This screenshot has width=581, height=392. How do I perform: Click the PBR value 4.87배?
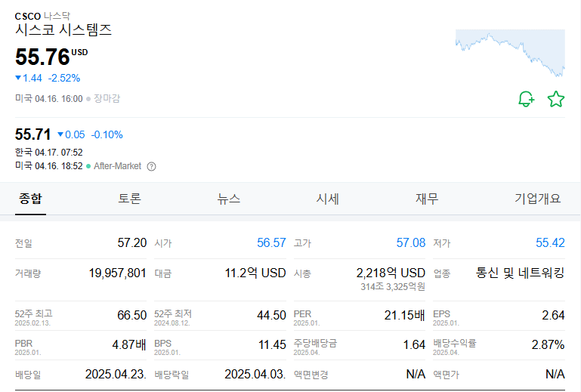click(129, 344)
